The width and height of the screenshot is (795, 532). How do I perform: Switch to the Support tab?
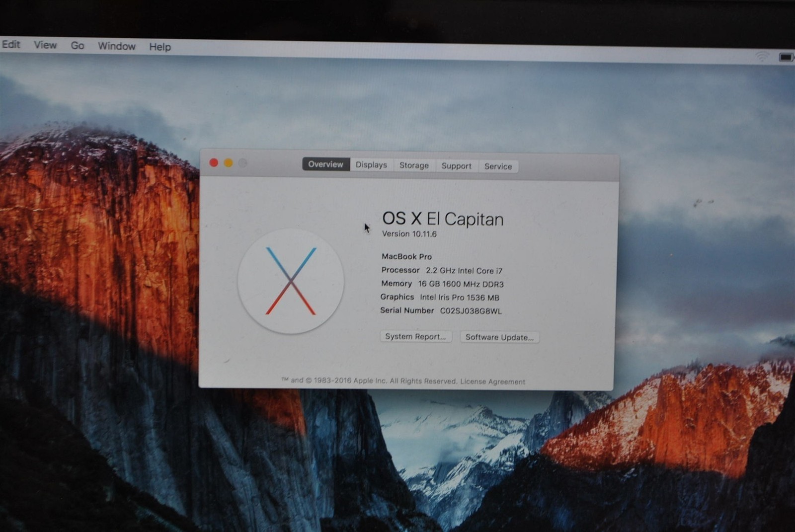point(456,166)
